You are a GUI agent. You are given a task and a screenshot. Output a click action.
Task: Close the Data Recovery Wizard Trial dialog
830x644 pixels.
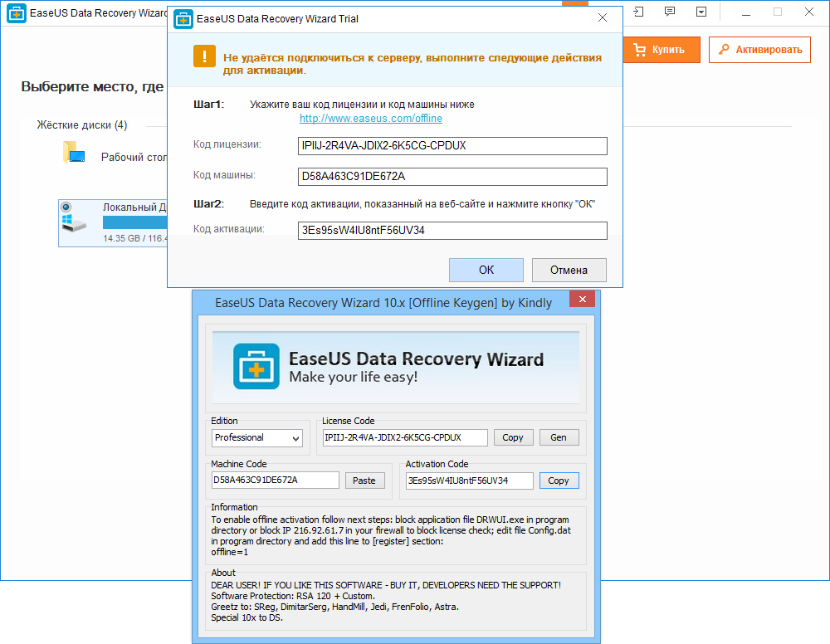coord(603,18)
